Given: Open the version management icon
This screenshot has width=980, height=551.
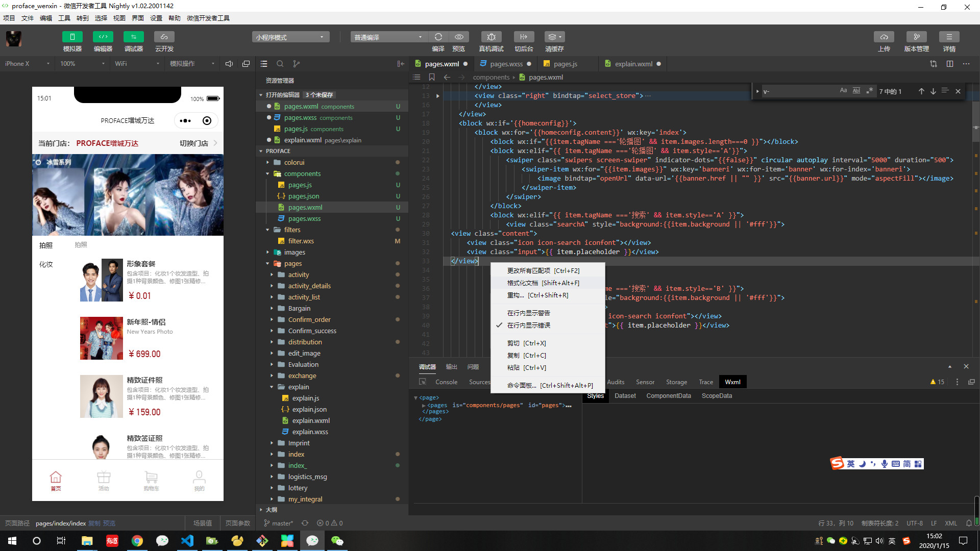Looking at the screenshot, I should pos(916,37).
